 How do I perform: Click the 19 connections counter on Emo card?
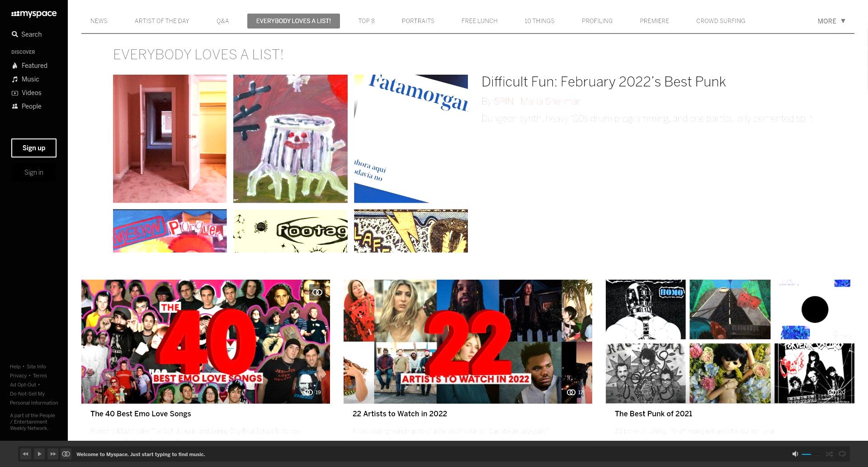click(x=312, y=392)
